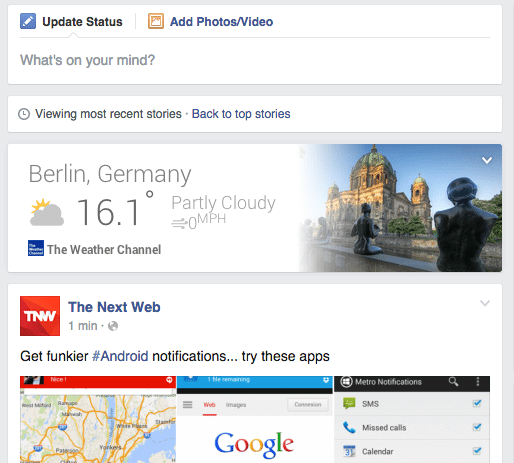
Task: Click the Partly Cloudy condition text
Action: click(223, 203)
